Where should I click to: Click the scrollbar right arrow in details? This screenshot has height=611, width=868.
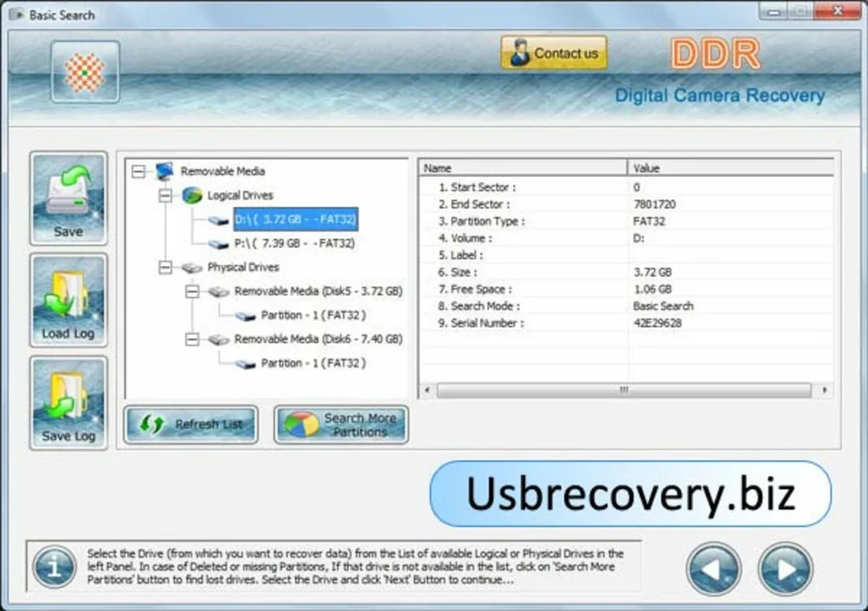tap(825, 391)
